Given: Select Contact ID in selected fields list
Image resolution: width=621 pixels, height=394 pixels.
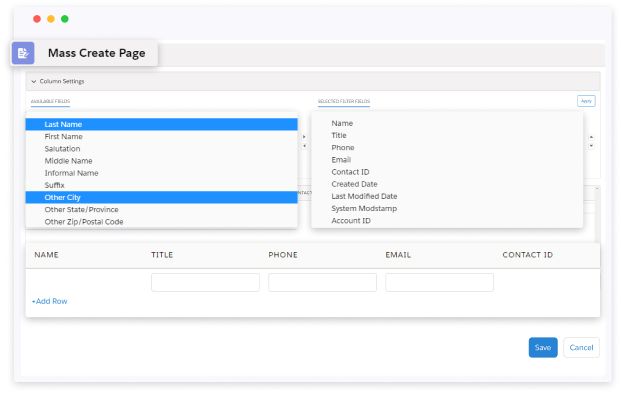Looking at the screenshot, I should [351, 172].
